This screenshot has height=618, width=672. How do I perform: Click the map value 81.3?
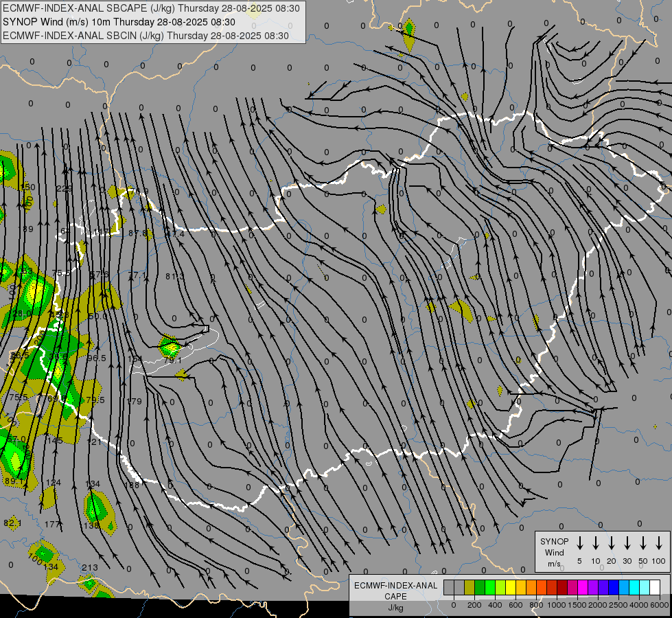point(175,276)
